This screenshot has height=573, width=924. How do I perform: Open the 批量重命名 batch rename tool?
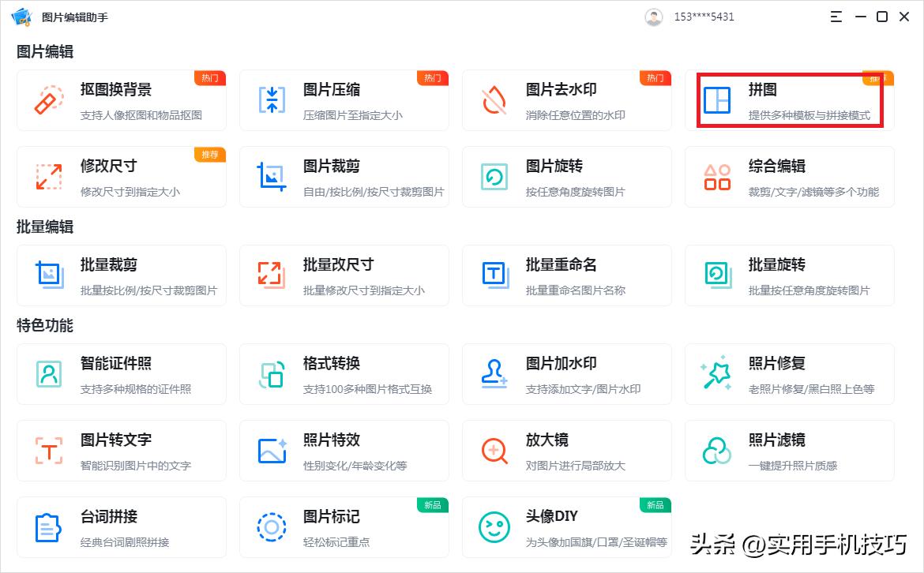[x=566, y=275]
